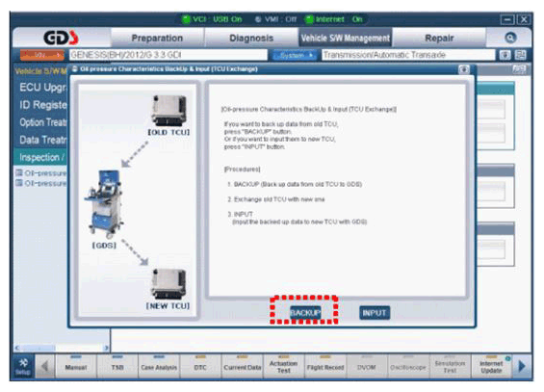Show next bottom toolbar items arrow

coord(522,366)
